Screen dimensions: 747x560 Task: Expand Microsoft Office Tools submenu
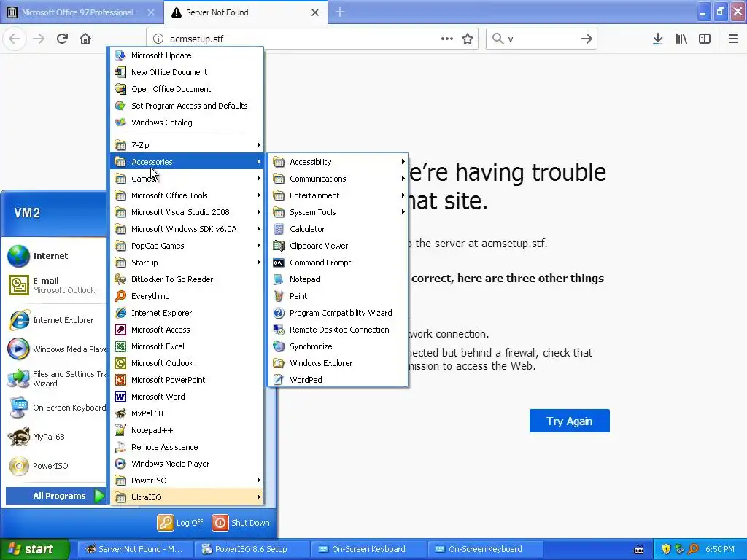[187, 195]
